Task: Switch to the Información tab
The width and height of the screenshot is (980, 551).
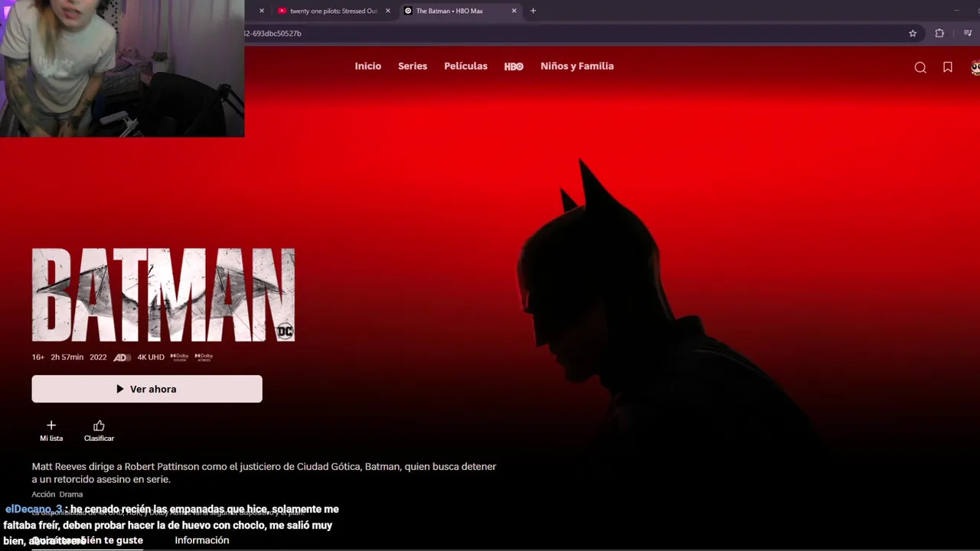Action: [x=202, y=540]
